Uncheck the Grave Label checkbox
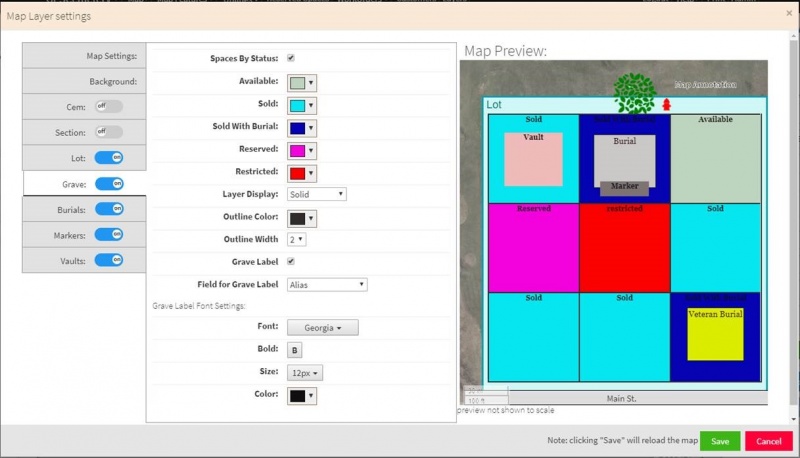The height and width of the screenshot is (458, 800). pyautogui.click(x=291, y=261)
